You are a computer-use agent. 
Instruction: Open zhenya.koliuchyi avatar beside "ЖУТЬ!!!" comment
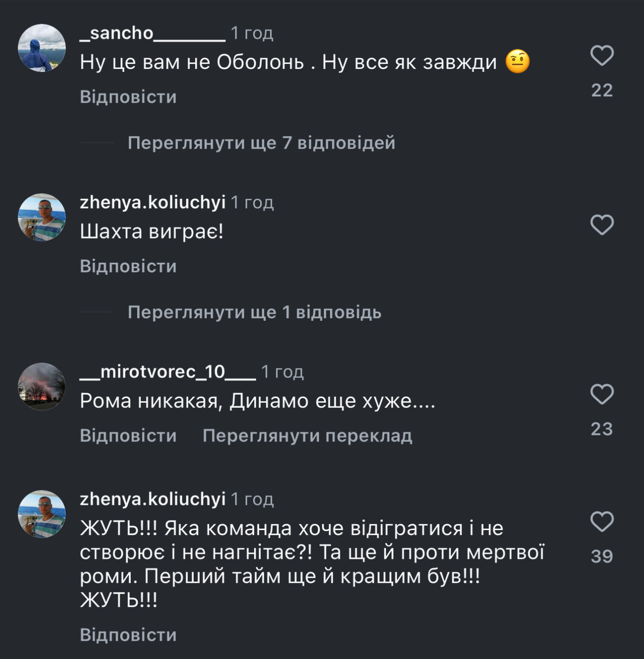click(x=42, y=514)
